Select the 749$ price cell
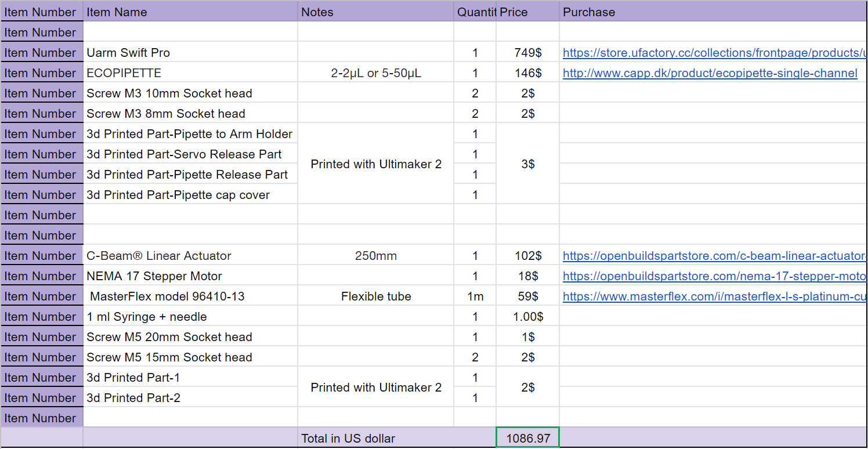This screenshot has height=449, width=868. click(527, 53)
